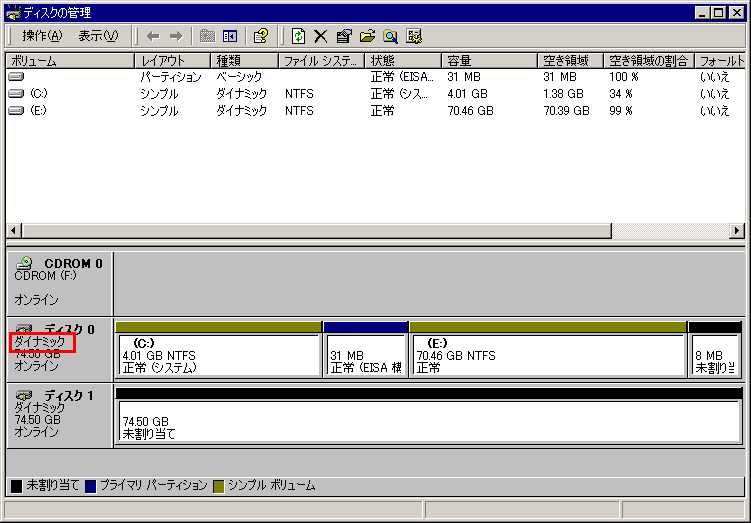
Task: Click the 正常 (EISA... status cell
Action: tap(402, 77)
